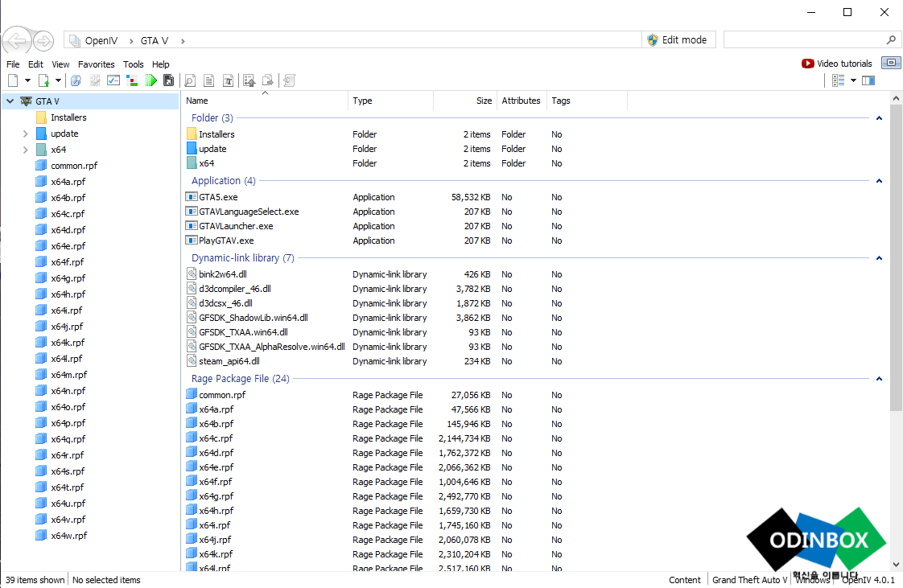Select PlayGTAV.exe in the file list

pos(226,241)
